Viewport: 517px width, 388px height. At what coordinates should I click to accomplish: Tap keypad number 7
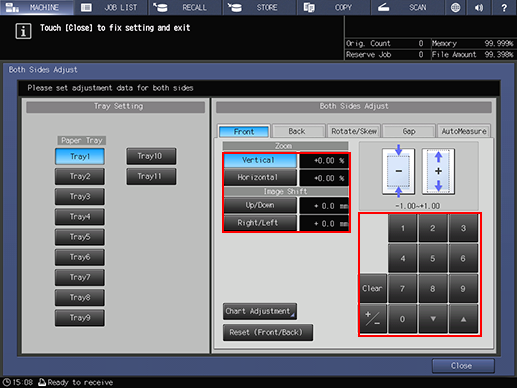pos(403,289)
